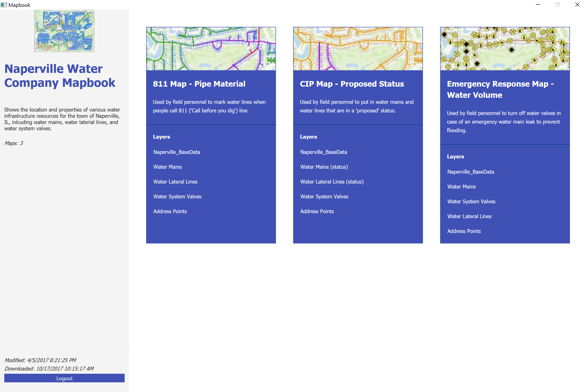This screenshot has height=392, width=588.
Task: Click the Mapbook application icon
Action: 4,4
